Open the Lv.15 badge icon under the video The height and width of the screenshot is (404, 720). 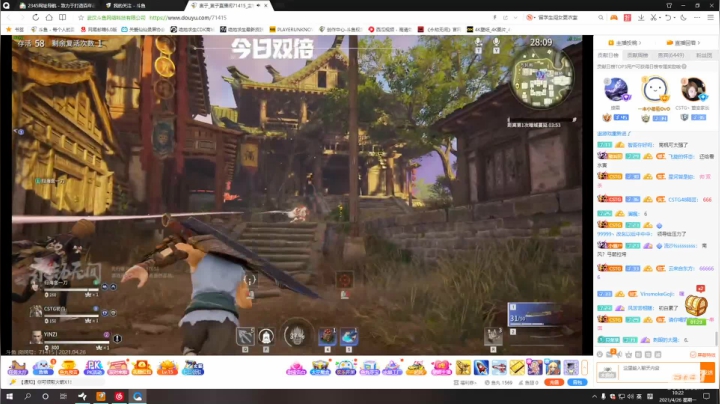click(167, 367)
